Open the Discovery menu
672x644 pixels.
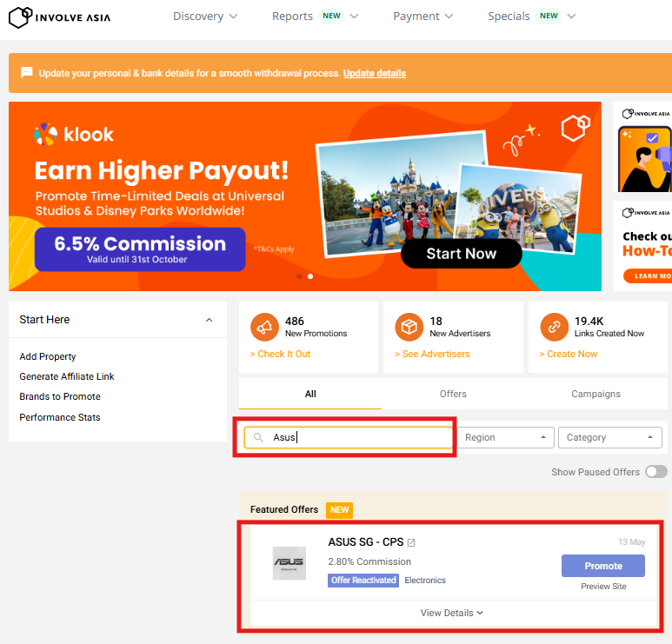(x=205, y=17)
